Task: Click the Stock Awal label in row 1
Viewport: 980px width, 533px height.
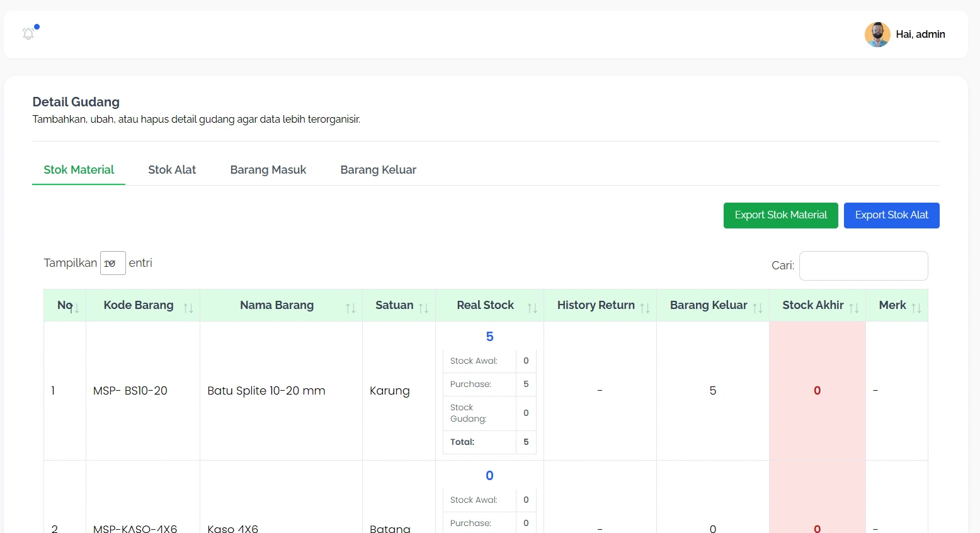Action: click(474, 361)
